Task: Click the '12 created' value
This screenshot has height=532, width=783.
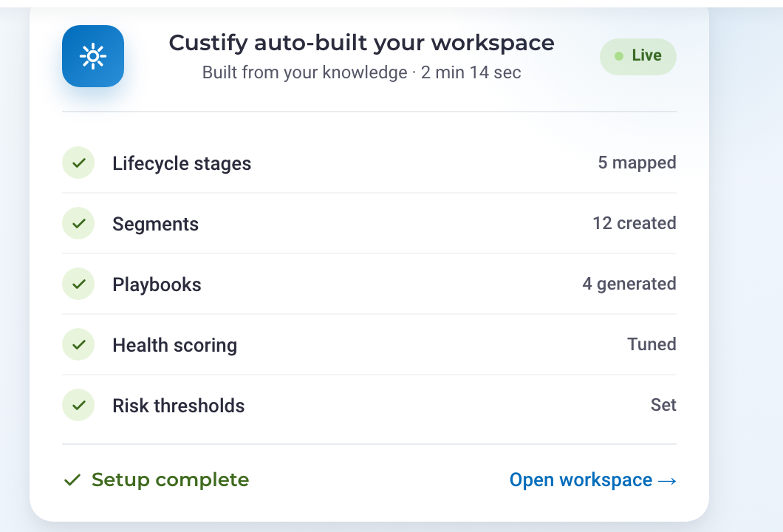Action: tap(635, 223)
